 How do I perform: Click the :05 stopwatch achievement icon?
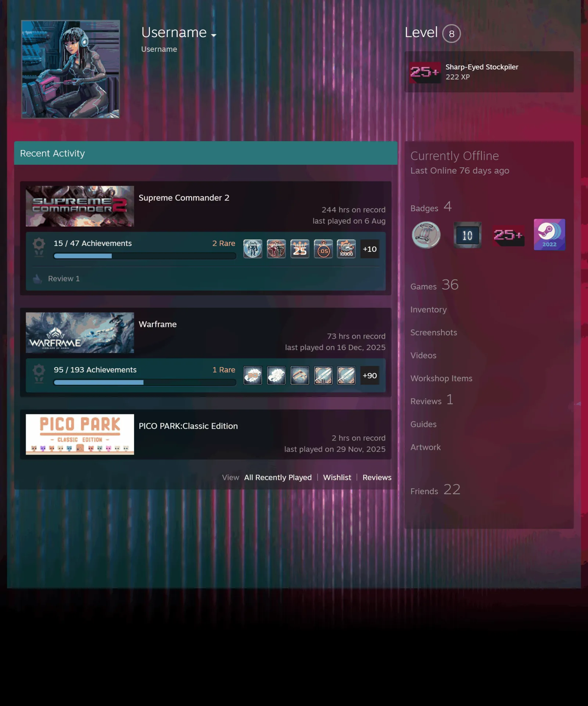click(x=323, y=249)
